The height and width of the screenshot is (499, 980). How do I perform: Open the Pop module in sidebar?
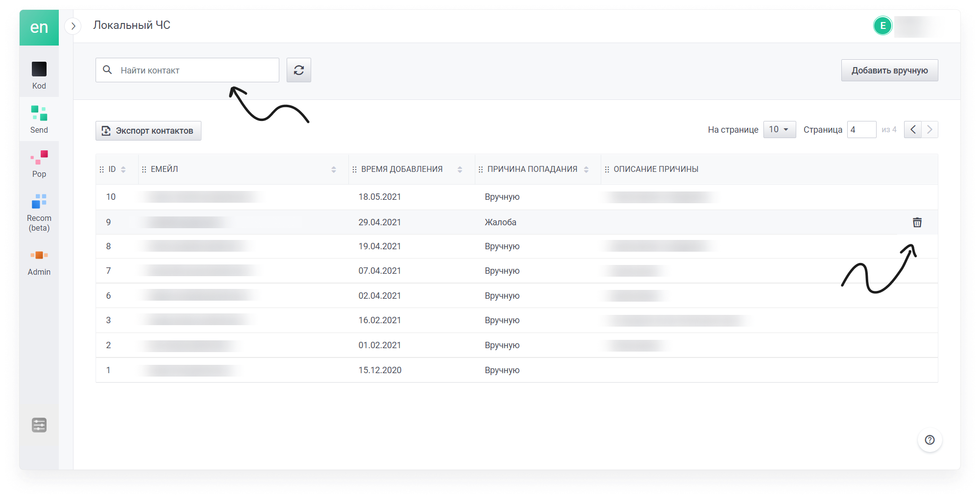tap(39, 164)
